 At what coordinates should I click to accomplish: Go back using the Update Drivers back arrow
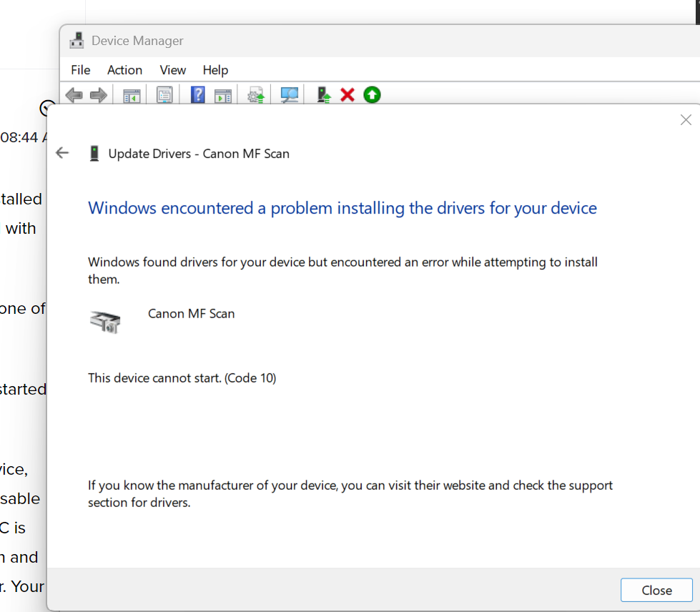[63, 153]
